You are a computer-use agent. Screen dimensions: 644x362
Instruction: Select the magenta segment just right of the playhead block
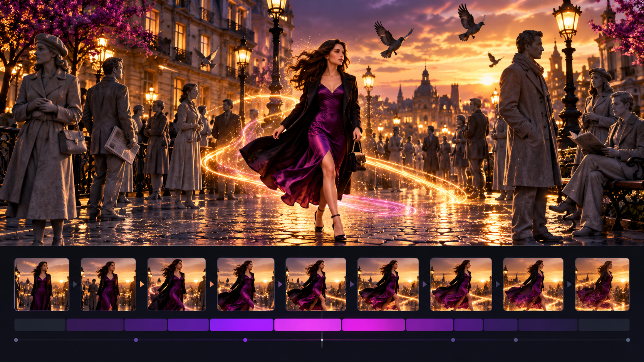(374, 325)
